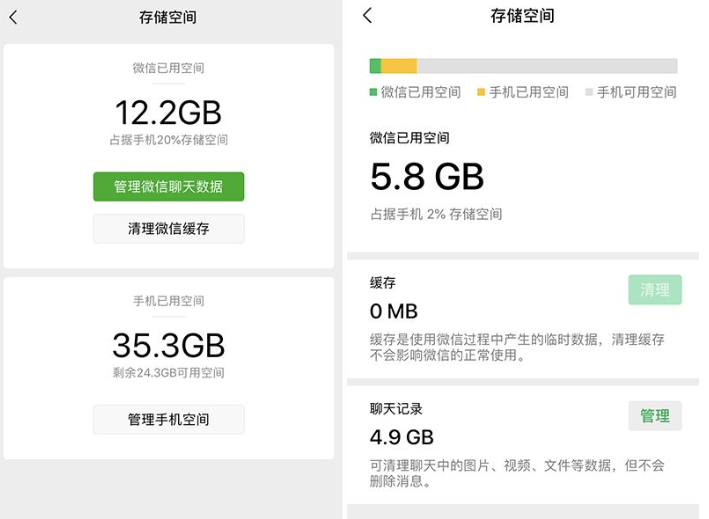Screen dimensions: 709x519
Task: Click green WeChat used space legend square
Action: coord(374,92)
